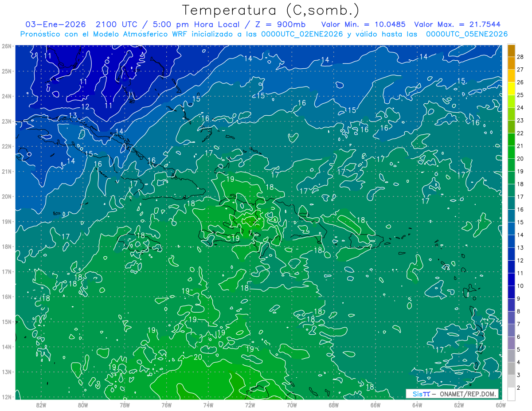The height and width of the screenshot is (411, 532).
Task: Click the "12" contour label on the map
Action: click(x=85, y=107)
